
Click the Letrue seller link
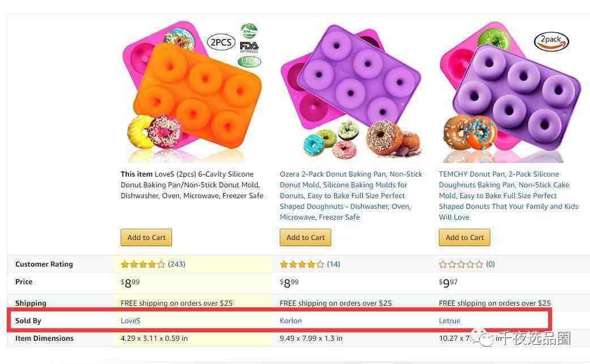pyautogui.click(x=449, y=321)
